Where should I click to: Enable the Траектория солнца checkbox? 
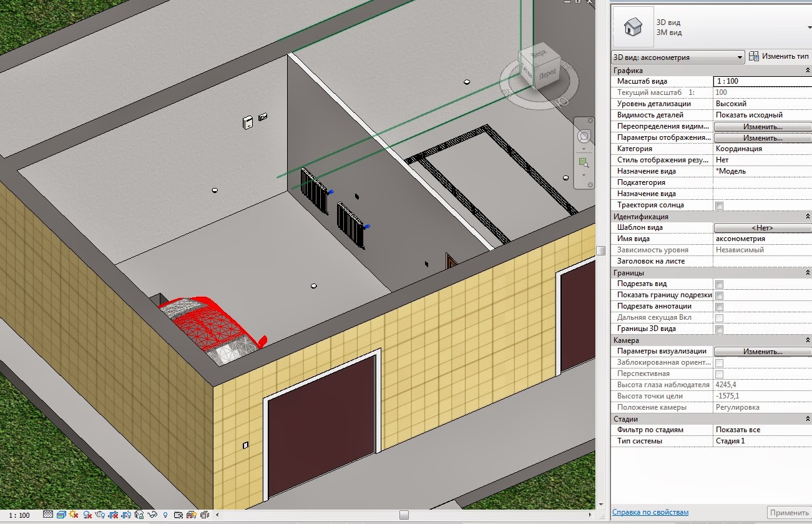pyautogui.click(x=719, y=205)
